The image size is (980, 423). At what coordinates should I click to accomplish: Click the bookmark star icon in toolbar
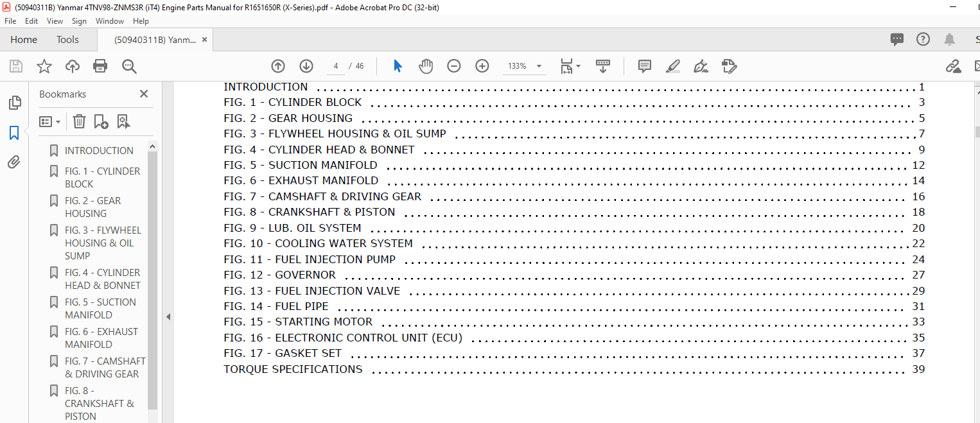(x=44, y=66)
